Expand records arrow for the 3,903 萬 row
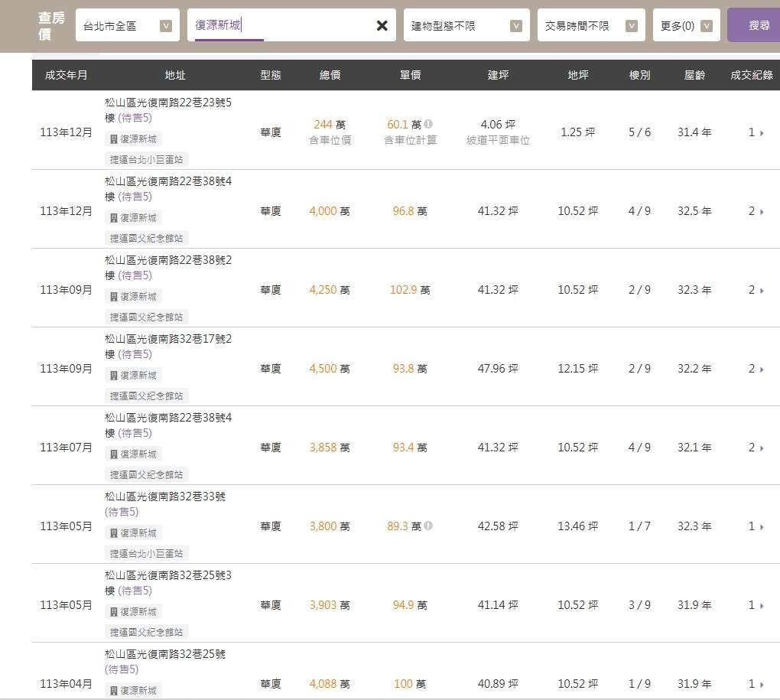 (x=762, y=605)
